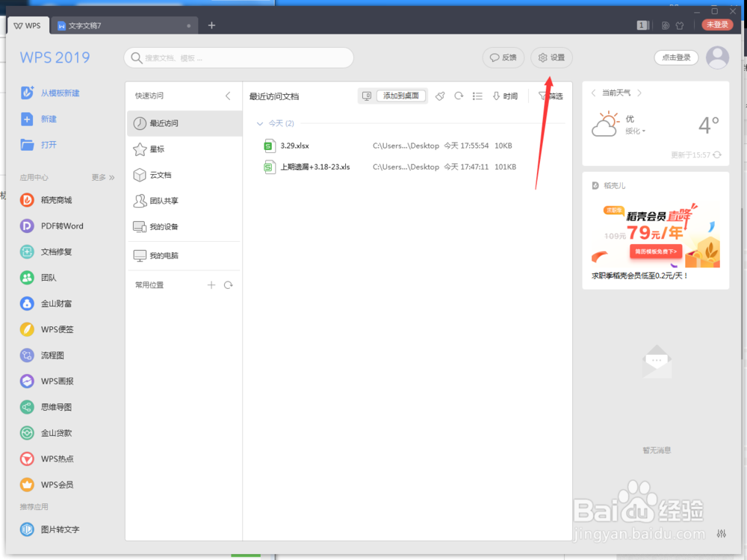
Task: Switch to the WPS home tab
Action: tap(28, 25)
